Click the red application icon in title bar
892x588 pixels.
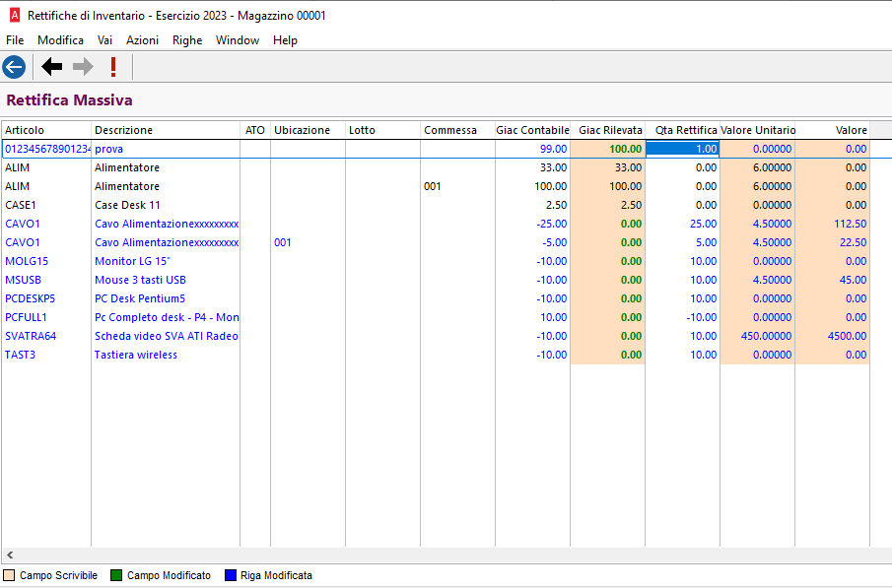click(15, 16)
